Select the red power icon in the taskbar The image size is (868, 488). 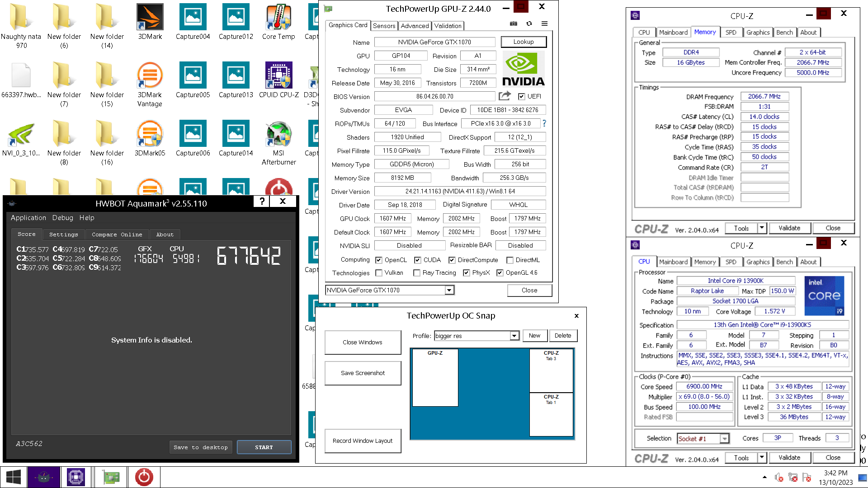(x=144, y=477)
